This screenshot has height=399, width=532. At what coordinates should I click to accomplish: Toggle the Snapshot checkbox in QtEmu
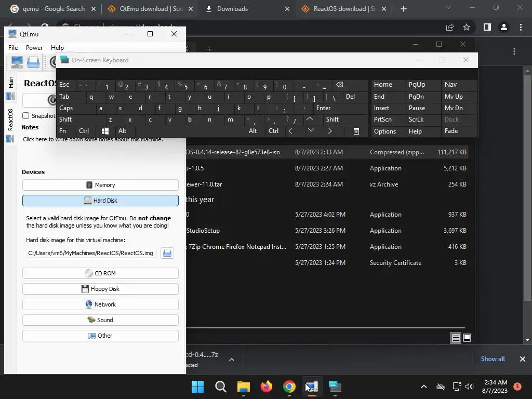tap(26, 116)
